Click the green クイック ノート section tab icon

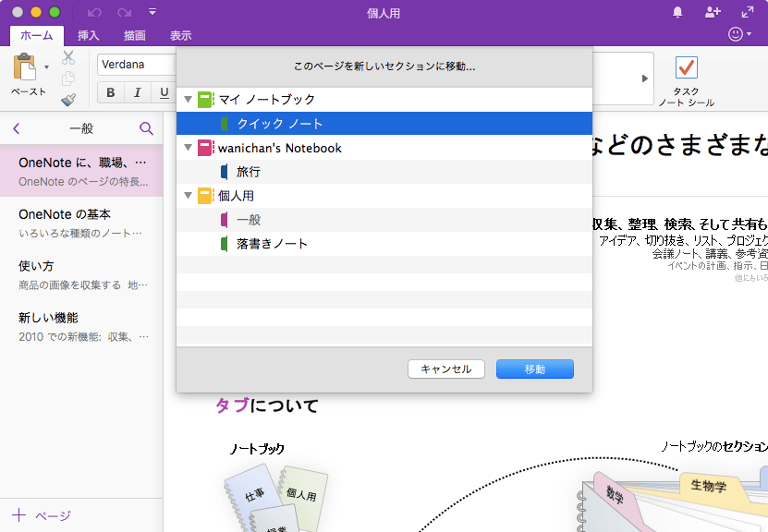point(224,124)
